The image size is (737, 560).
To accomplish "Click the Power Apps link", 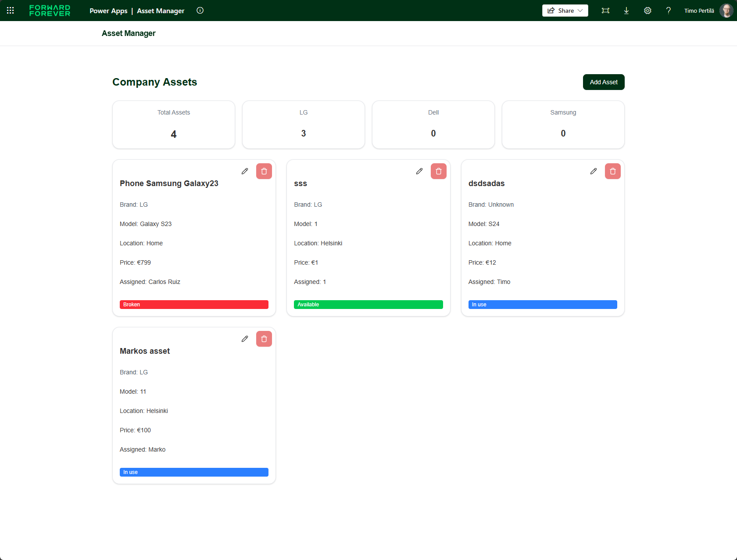I will pos(108,11).
